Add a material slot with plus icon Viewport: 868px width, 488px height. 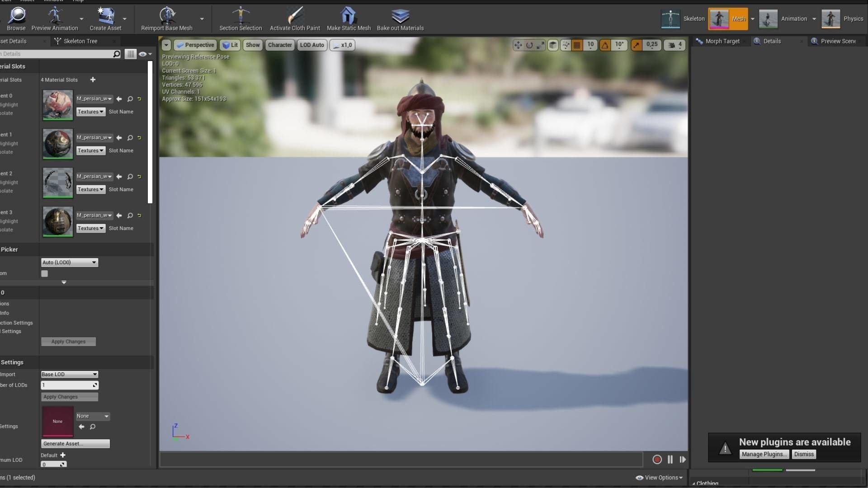tap(93, 80)
